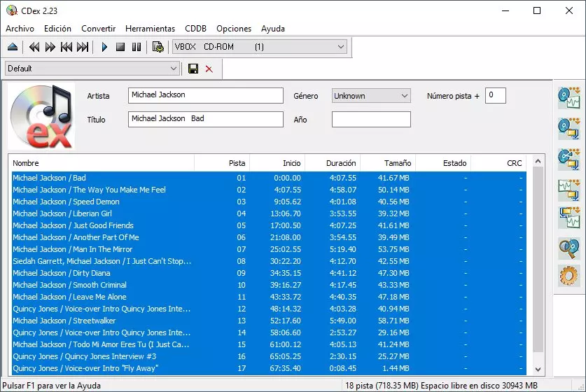Screen dimensions: 586x392
Task: Open the Género Unknown dropdown
Action: tap(371, 96)
